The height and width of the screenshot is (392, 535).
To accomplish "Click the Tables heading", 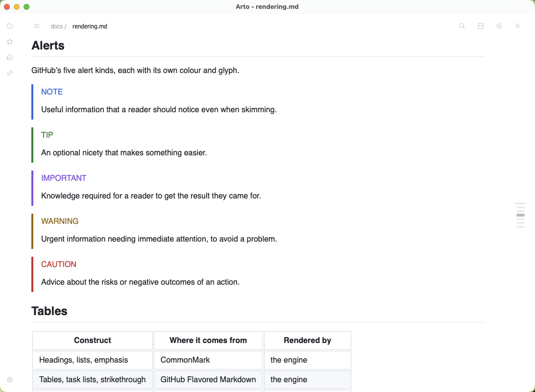I will 49,311.
